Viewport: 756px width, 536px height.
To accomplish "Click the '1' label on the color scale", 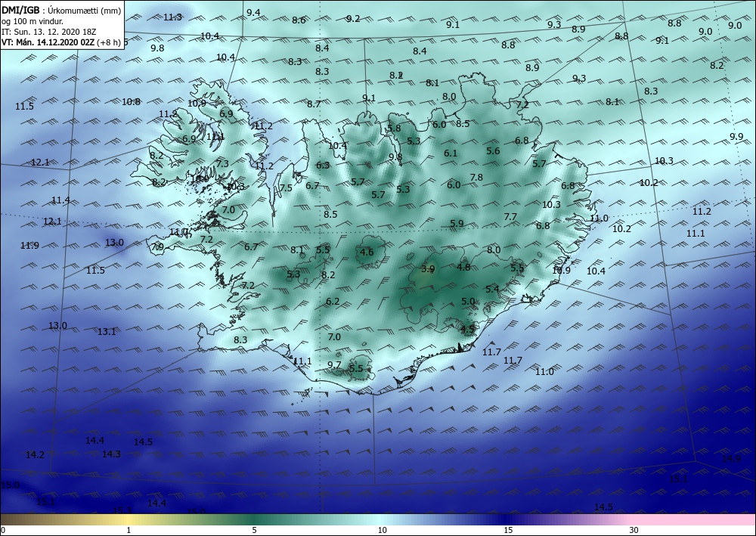I will coord(129,531).
